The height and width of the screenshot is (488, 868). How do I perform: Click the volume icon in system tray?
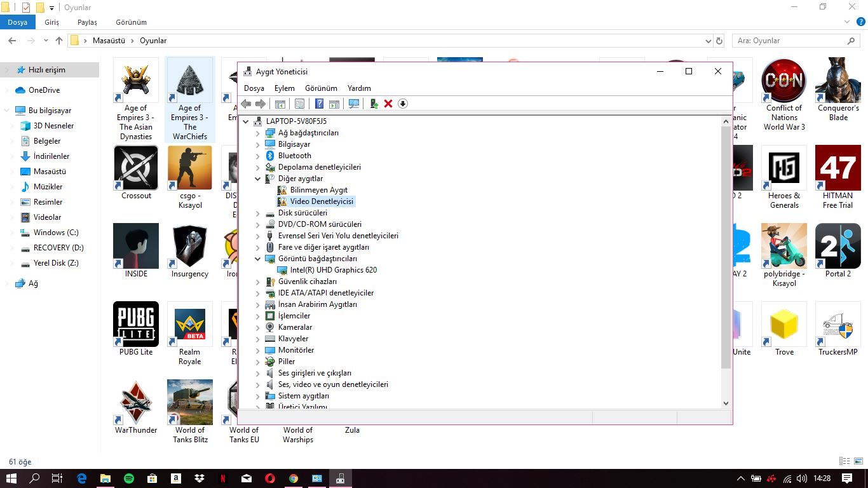point(802,478)
